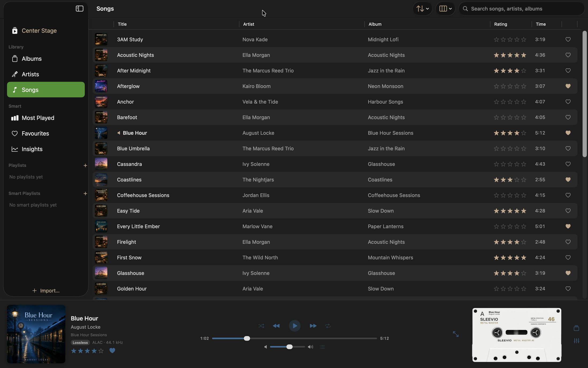Viewport: 588px width, 368px height.
Task: Toggle the heart in the now playing bar
Action: [112, 351]
